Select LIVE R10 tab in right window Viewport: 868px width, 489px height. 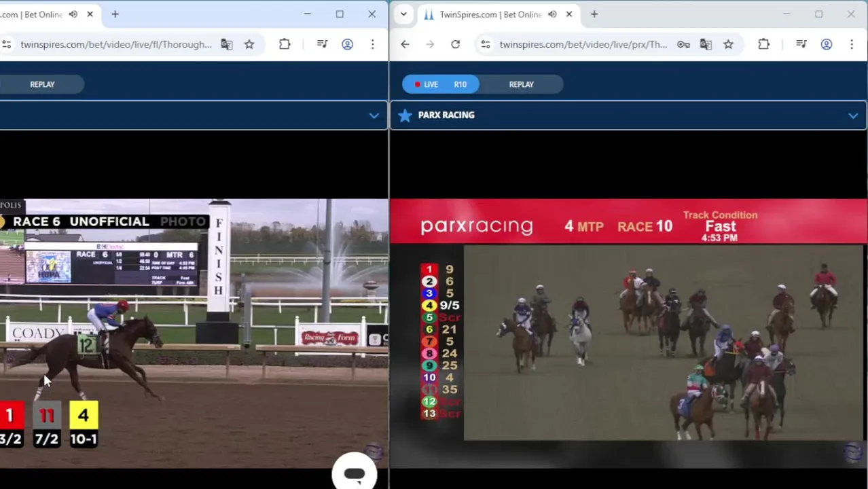[441, 84]
